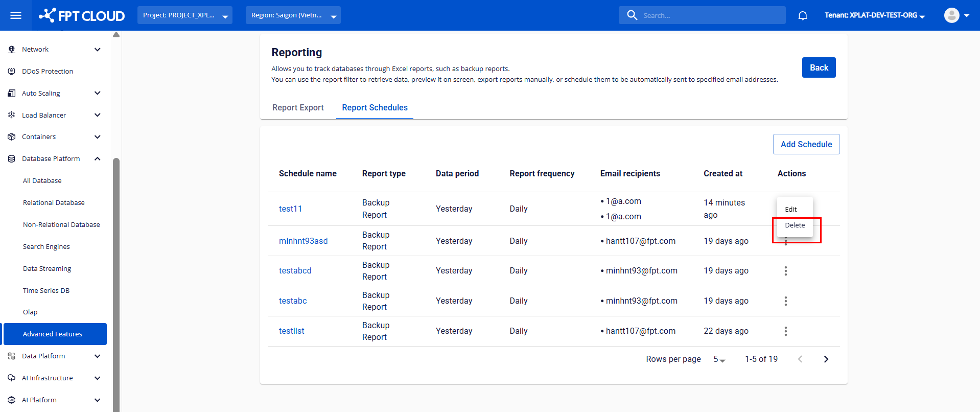Collapse the Database Platform section
Image resolution: width=980 pixels, height=412 pixels.
[x=98, y=159]
